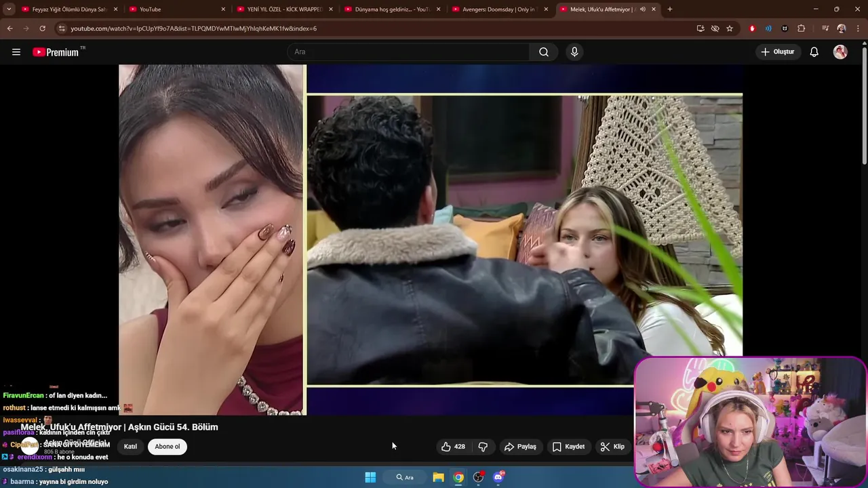Dislike the video with thumbs down
Image resolution: width=868 pixels, height=488 pixels.
483,447
